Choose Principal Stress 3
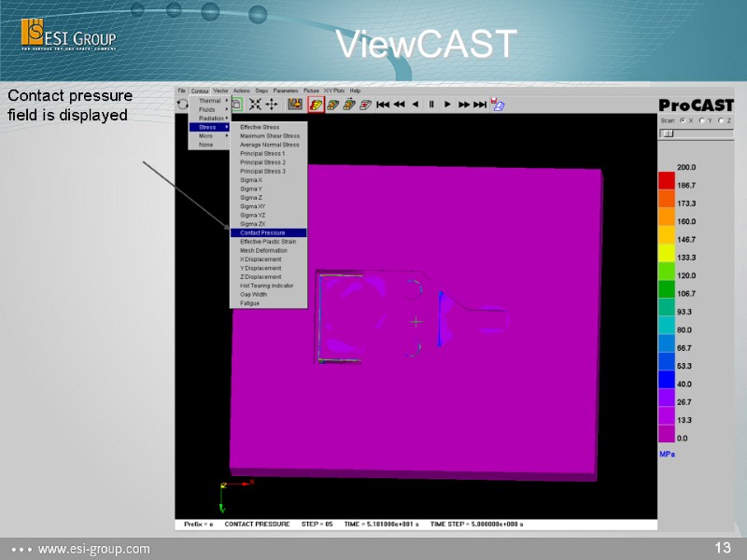Viewport: 747px width, 560px height. click(x=269, y=171)
